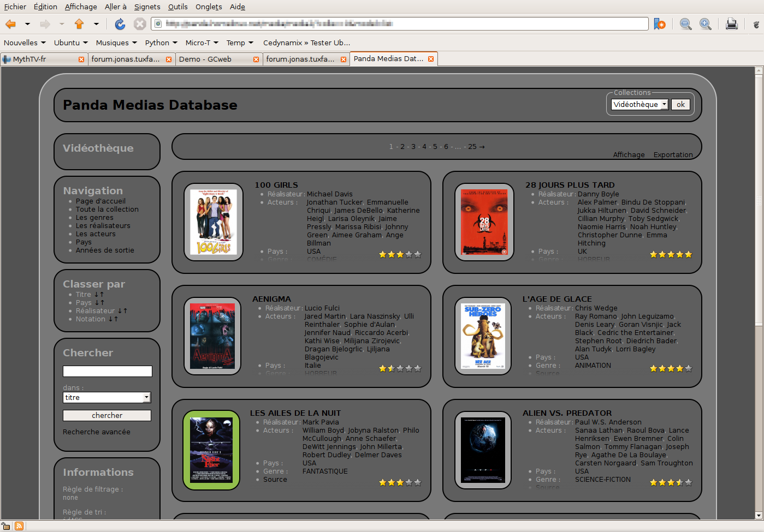Click the star rating of 100 Girls
Screen dimensions: 764x532
400,255
